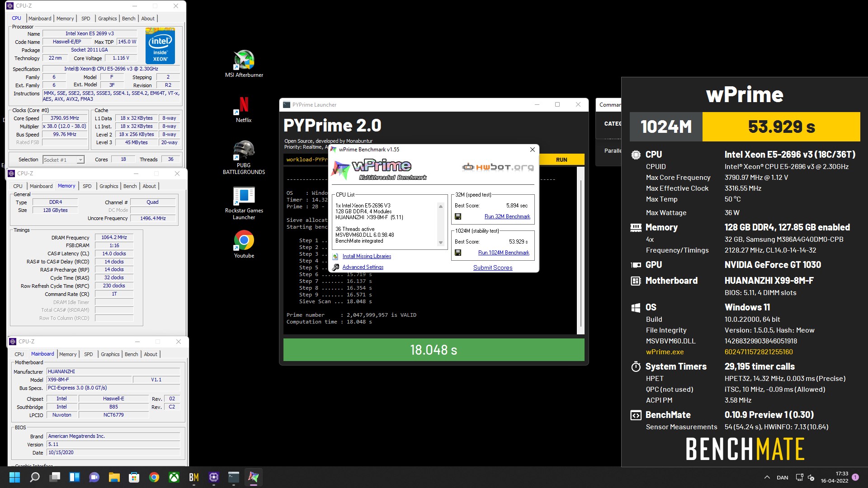Click the Core Speed 3790.95 MHz value
868x488 pixels.
[x=65, y=118]
